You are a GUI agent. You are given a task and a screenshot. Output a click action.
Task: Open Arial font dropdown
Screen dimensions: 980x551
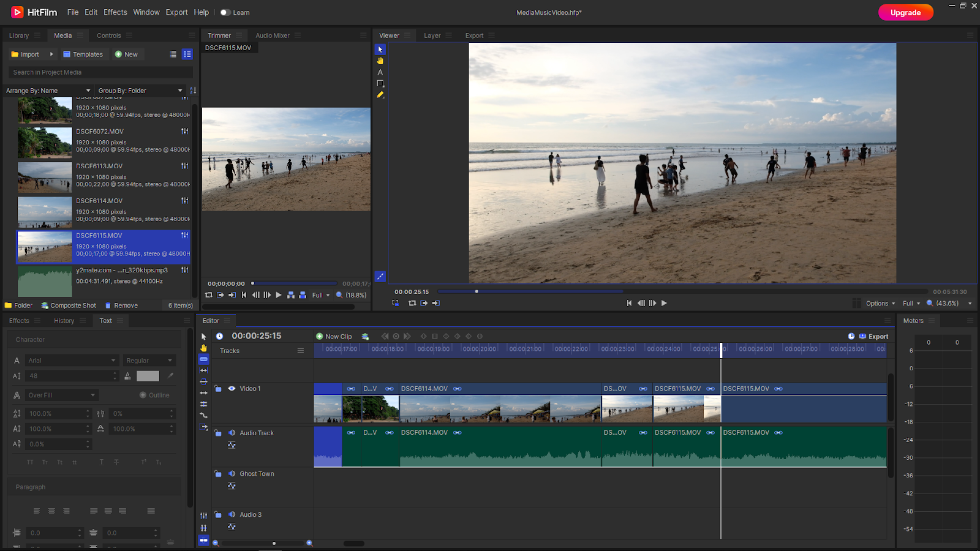pos(72,361)
